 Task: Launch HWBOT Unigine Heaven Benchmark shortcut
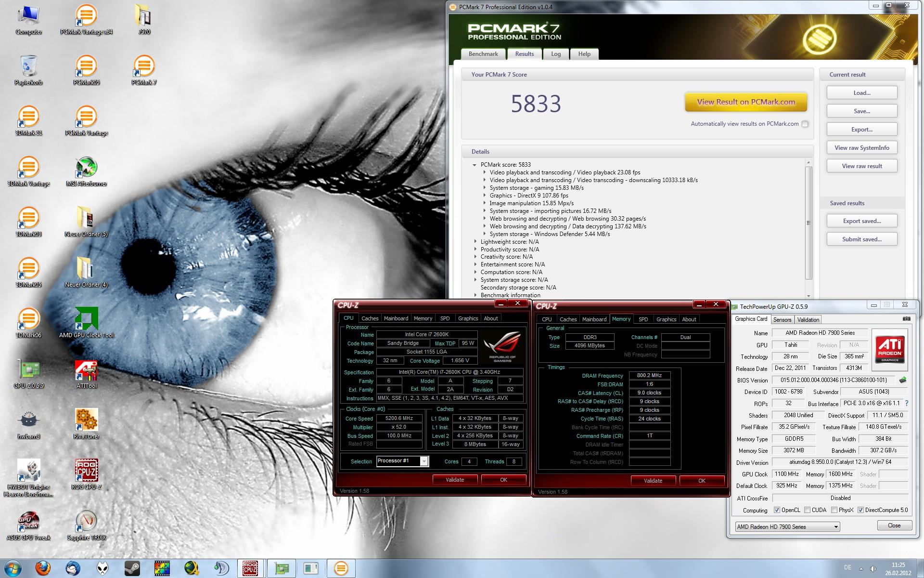click(x=28, y=478)
